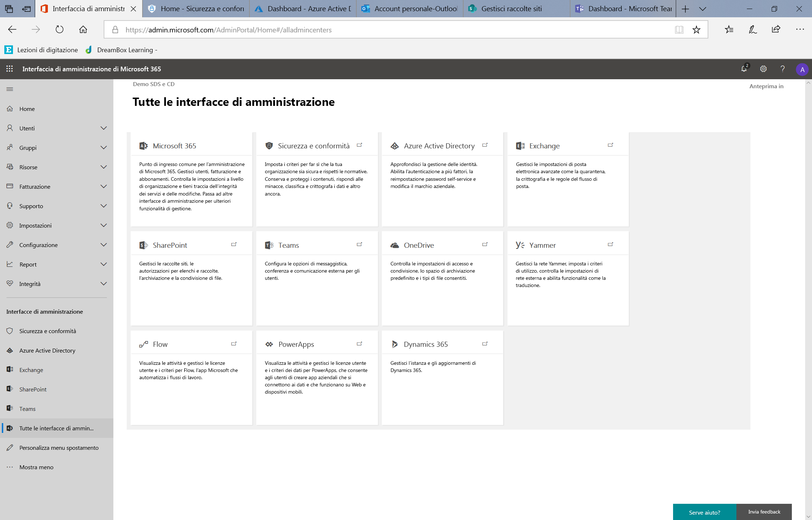Screen dimensions: 812x520
Task: Click the help question mark icon
Action: tap(782, 69)
